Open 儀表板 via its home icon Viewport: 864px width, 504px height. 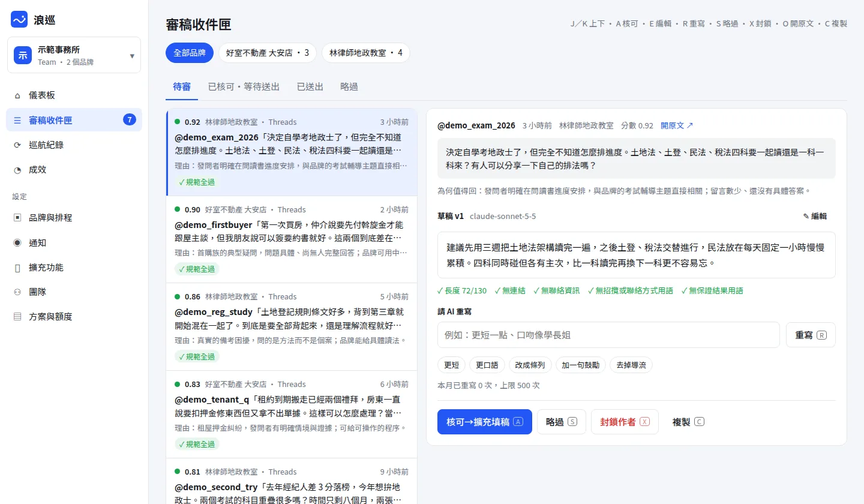(x=17, y=95)
